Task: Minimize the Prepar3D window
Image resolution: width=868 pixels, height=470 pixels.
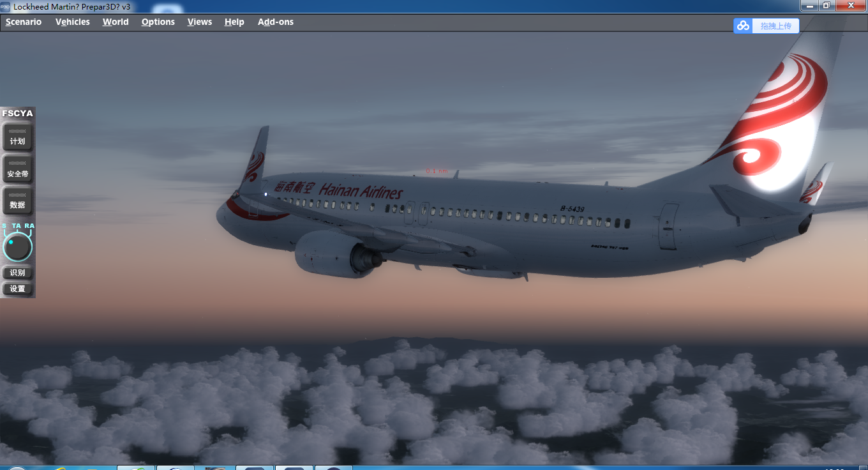Action: pos(810,5)
